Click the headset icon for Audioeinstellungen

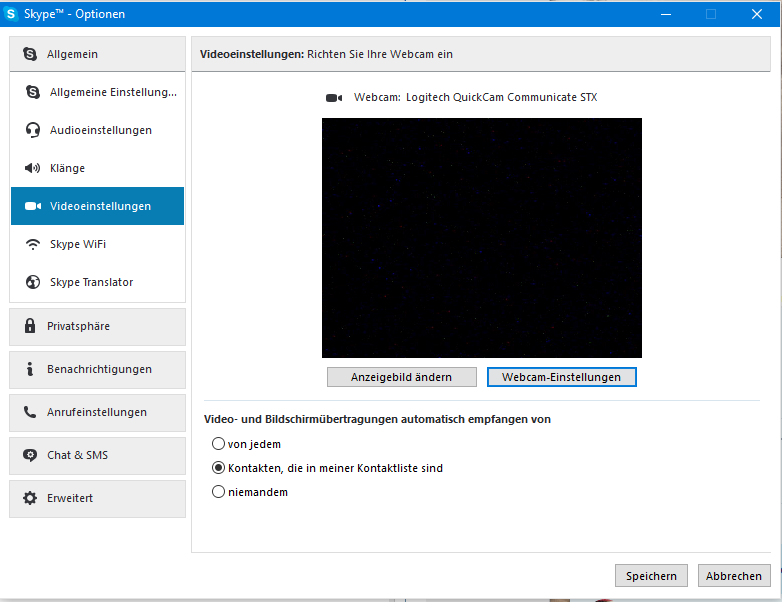[33, 130]
